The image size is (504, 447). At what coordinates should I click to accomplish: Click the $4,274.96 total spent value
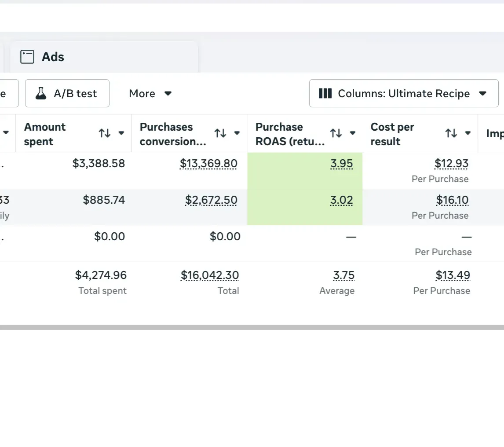[x=101, y=275]
